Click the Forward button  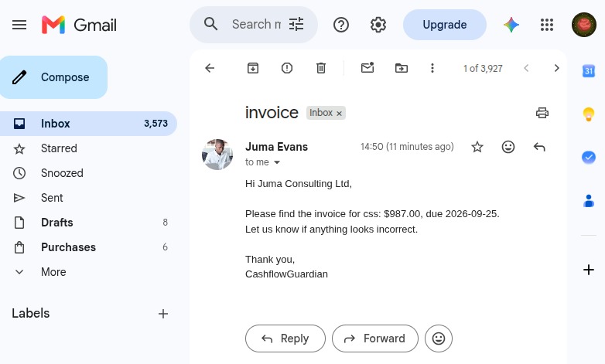(x=374, y=338)
